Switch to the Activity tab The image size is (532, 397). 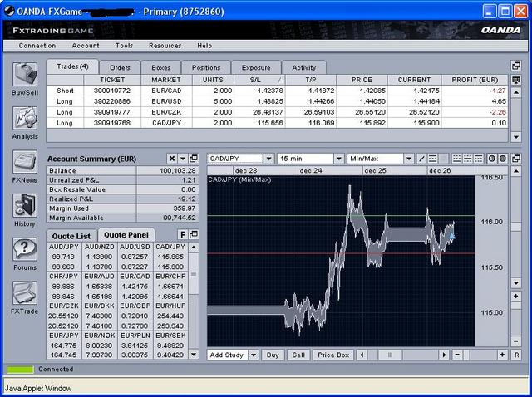(304, 67)
